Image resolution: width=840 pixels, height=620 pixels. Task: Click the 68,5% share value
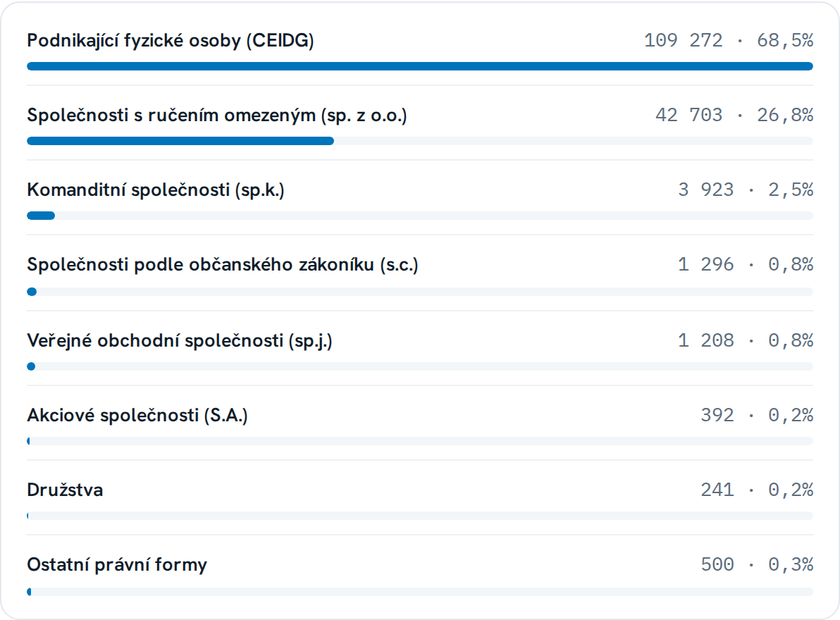[x=785, y=41]
